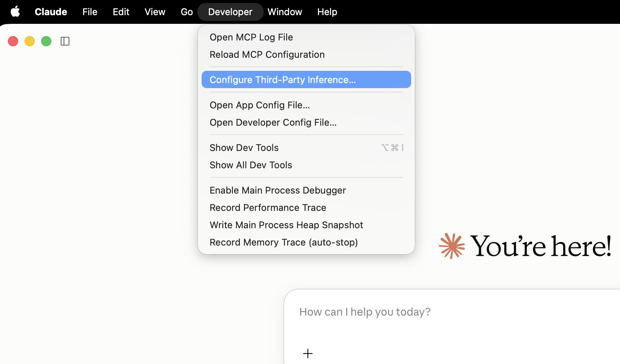Select Open MCP Log File
Image resolution: width=620 pixels, height=364 pixels.
[x=306, y=37]
